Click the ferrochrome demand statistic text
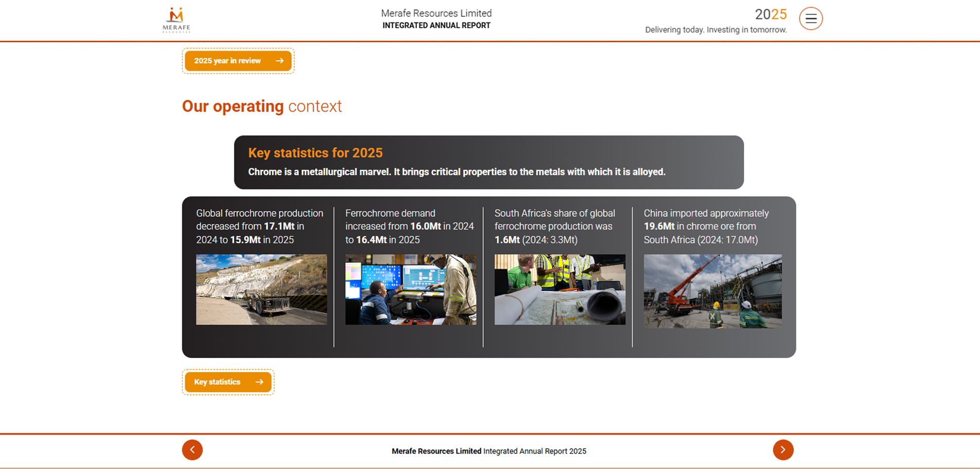980x472 pixels. coord(410,226)
